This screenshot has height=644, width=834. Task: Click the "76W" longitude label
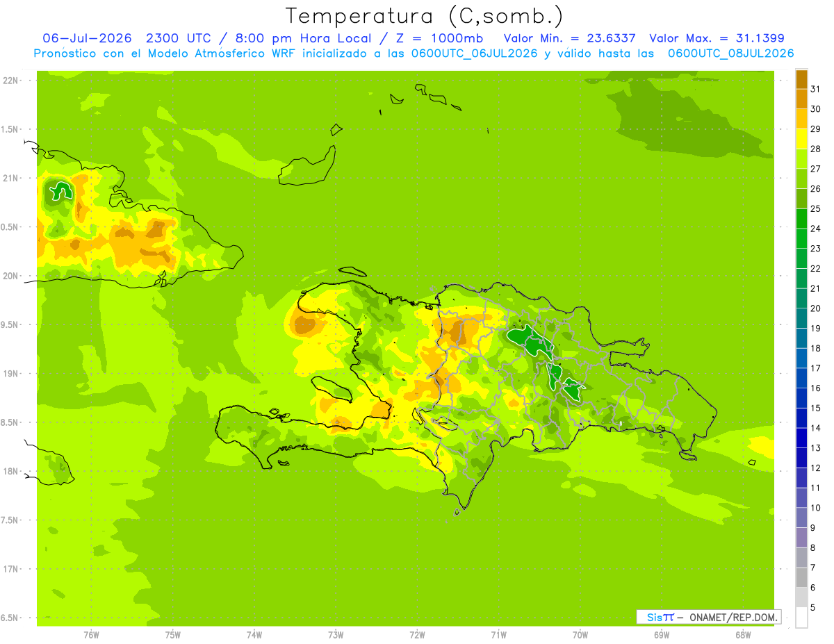[x=91, y=635]
